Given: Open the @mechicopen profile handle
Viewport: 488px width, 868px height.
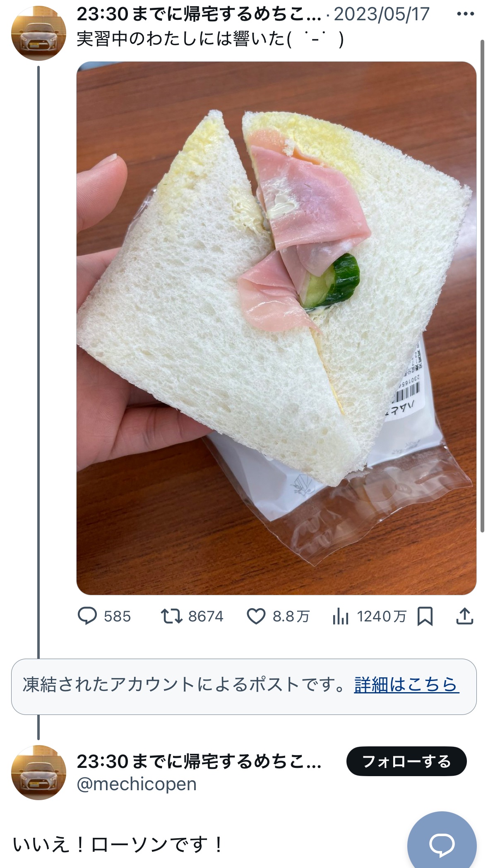Looking at the screenshot, I should (137, 784).
